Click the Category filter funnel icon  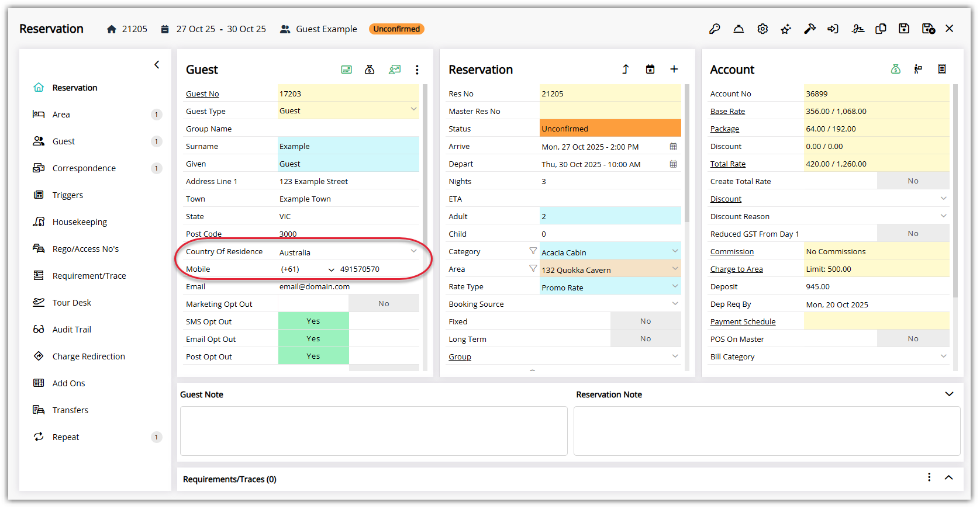pyautogui.click(x=533, y=251)
